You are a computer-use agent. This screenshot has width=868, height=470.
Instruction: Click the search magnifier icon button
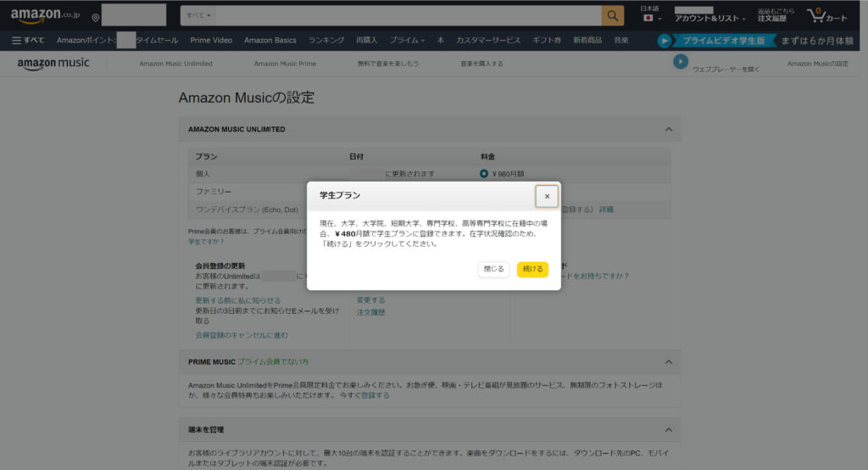click(612, 15)
